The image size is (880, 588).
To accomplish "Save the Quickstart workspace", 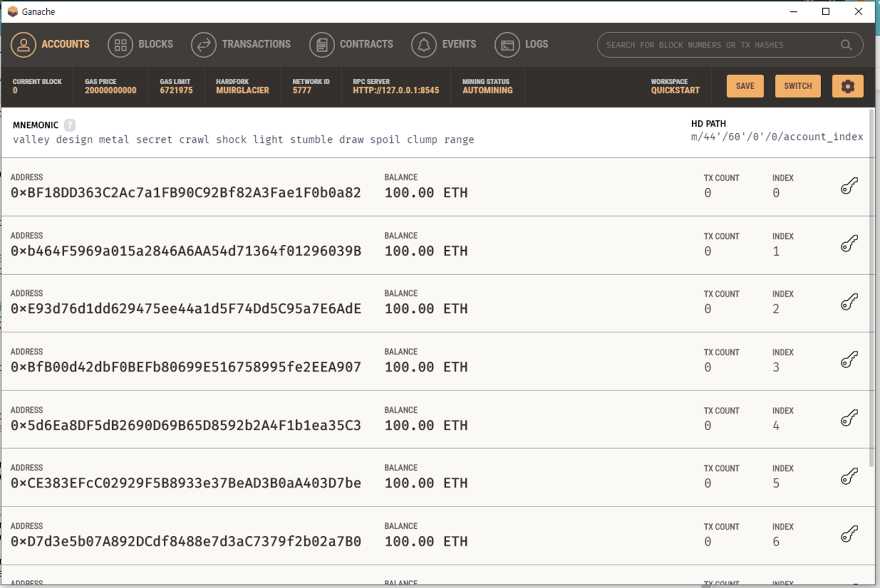I will 745,86.
